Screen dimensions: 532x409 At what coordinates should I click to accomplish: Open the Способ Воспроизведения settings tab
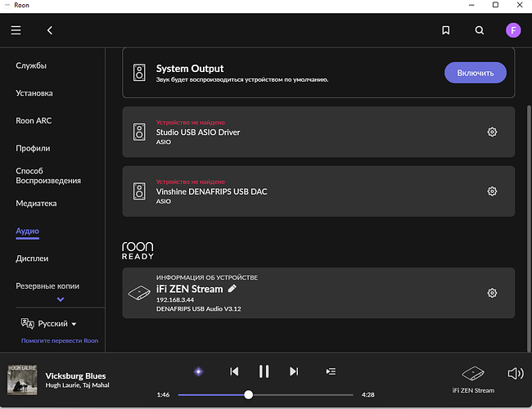coord(48,176)
